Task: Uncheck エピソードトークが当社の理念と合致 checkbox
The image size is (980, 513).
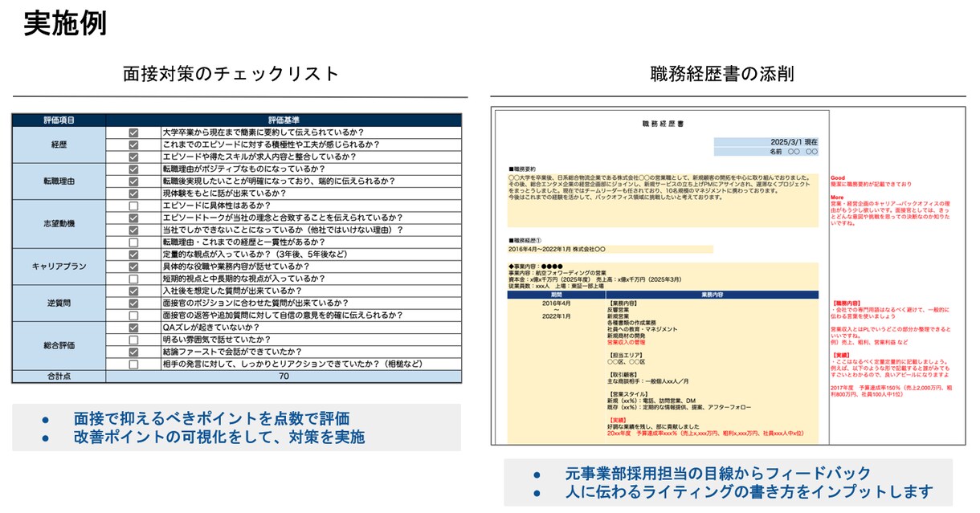Action: [x=133, y=218]
